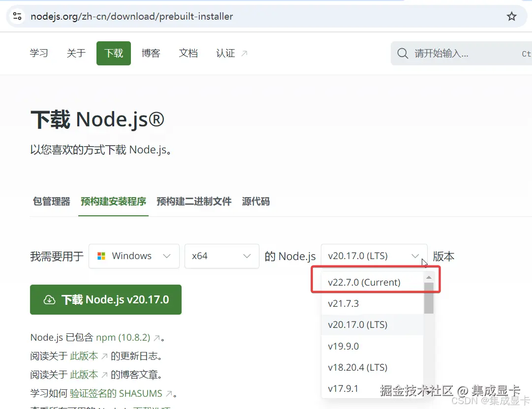Switch to 源代码 tab

(256, 202)
